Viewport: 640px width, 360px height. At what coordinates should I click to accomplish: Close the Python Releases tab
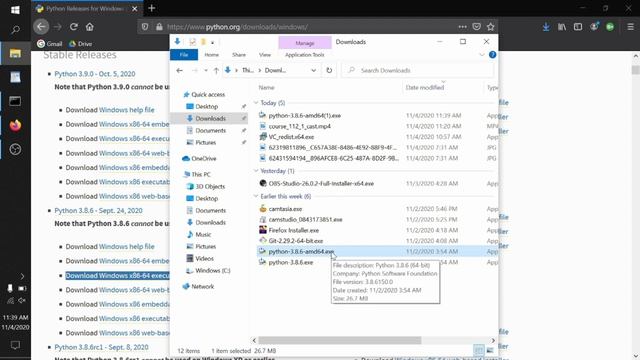coord(135,9)
